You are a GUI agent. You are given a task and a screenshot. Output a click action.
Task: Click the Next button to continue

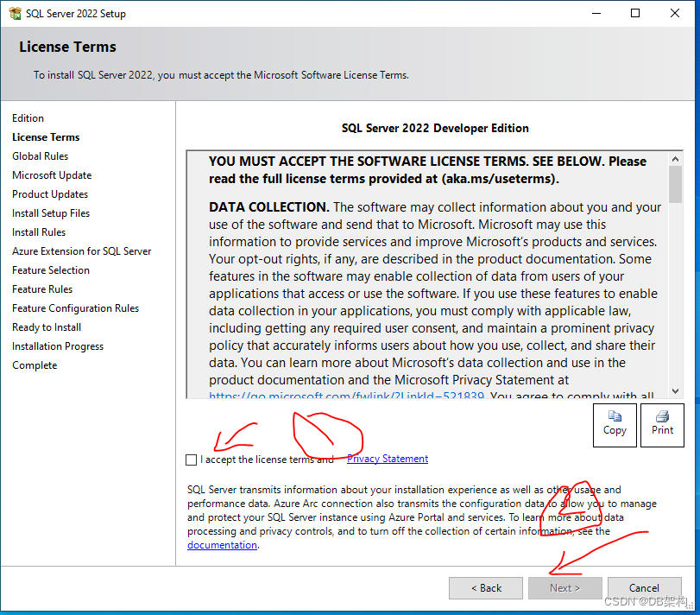[x=564, y=587]
